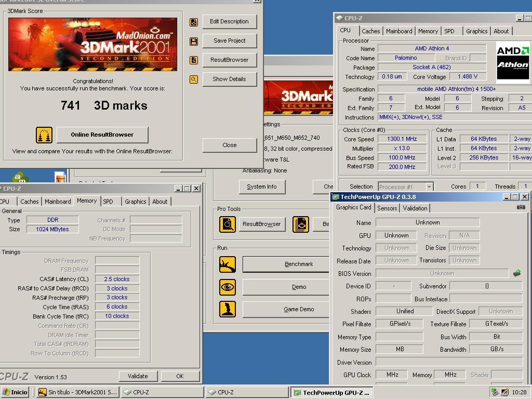Click the Show Details magnifier icon
Viewport: 532px width, 399px height.
tap(194, 79)
